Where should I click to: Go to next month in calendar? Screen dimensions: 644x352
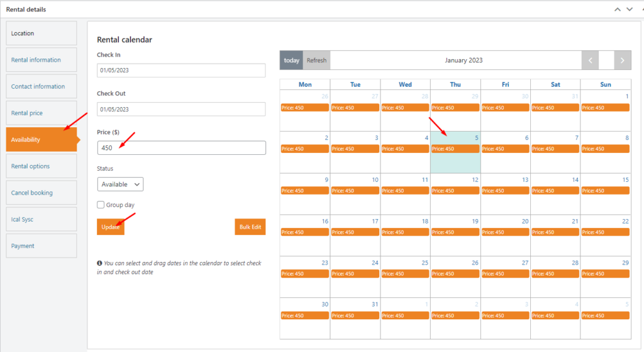[x=622, y=60]
